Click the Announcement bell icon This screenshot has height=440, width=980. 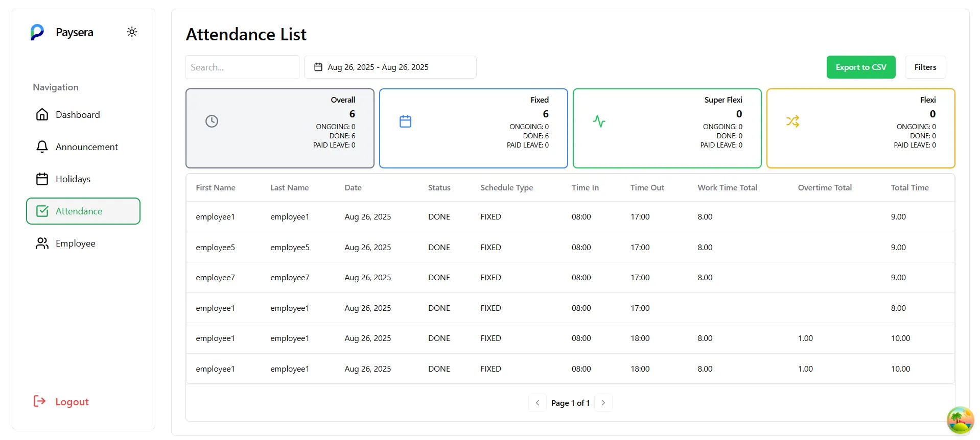pos(42,146)
